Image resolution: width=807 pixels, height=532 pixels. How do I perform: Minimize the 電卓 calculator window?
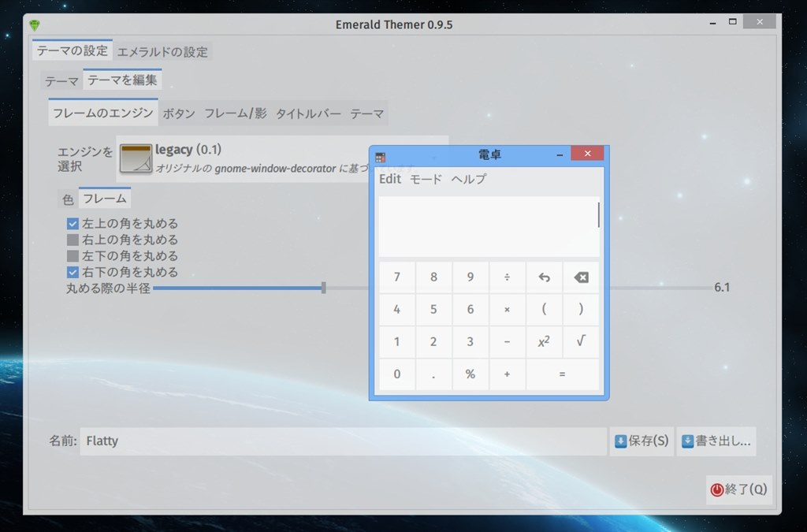[x=560, y=154]
